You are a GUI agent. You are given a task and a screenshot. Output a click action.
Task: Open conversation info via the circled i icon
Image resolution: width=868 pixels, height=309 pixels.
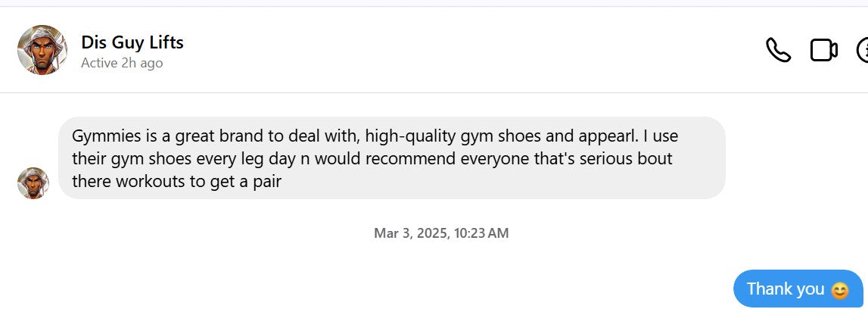coord(863,50)
